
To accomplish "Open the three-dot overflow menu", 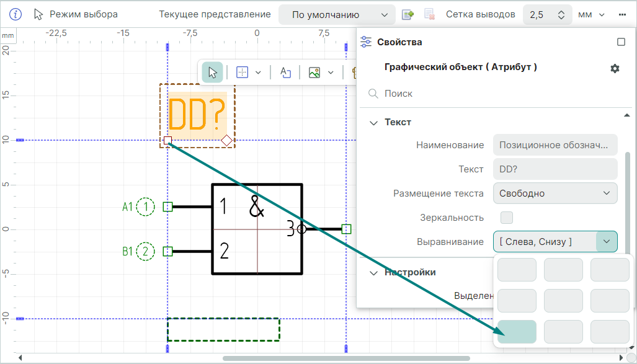I will tap(623, 14).
